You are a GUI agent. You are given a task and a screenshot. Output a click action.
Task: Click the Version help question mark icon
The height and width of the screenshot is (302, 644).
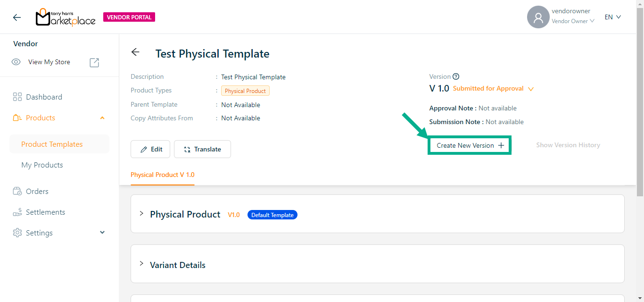pos(456,76)
